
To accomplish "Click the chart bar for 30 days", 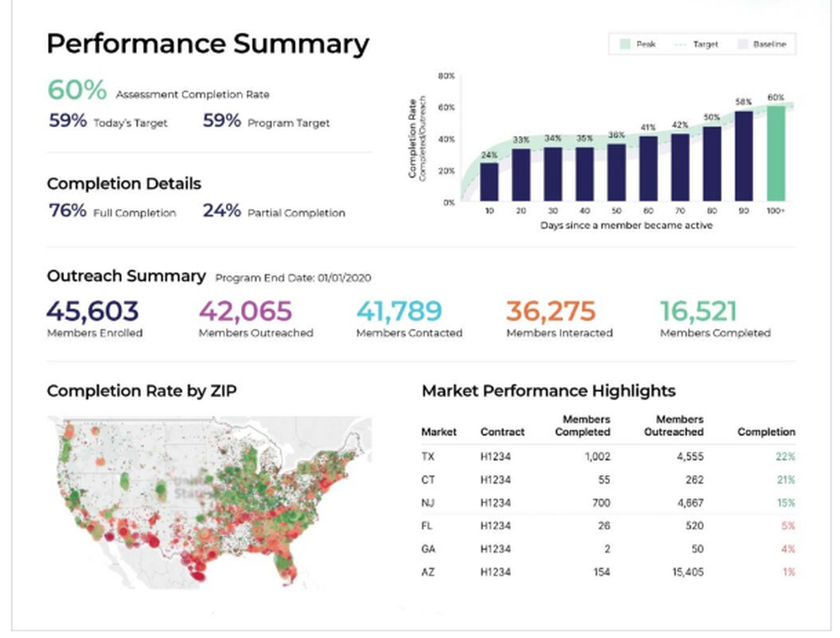I will click(x=553, y=174).
